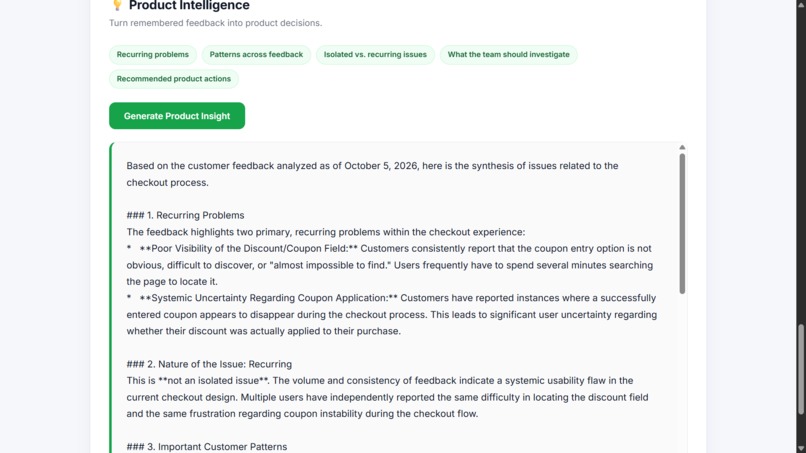
Task: Click the Generate Product Insight button
Action: tap(177, 116)
